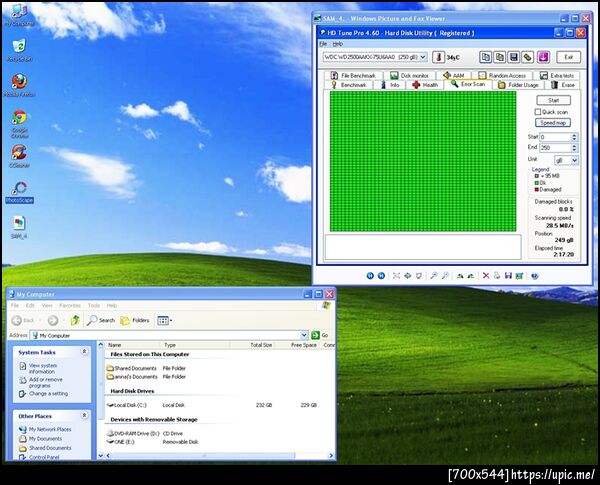Click Copy To floppy icon in Picture Viewer
Screen dimensions: 600x485
click(508, 276)
